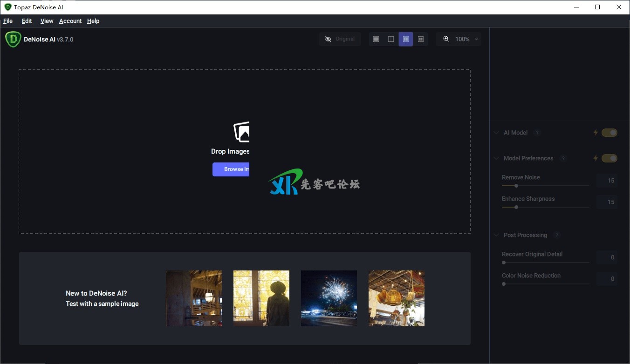Choose the comparison grid view icon
The image size is (630, 364).
420,39
